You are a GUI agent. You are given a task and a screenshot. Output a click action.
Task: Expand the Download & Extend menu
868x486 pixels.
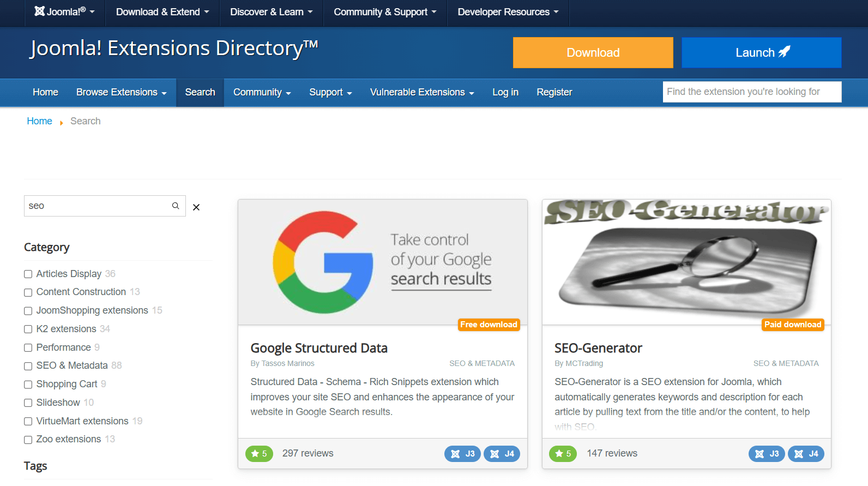pyautogui.click(x=162, y=12)
